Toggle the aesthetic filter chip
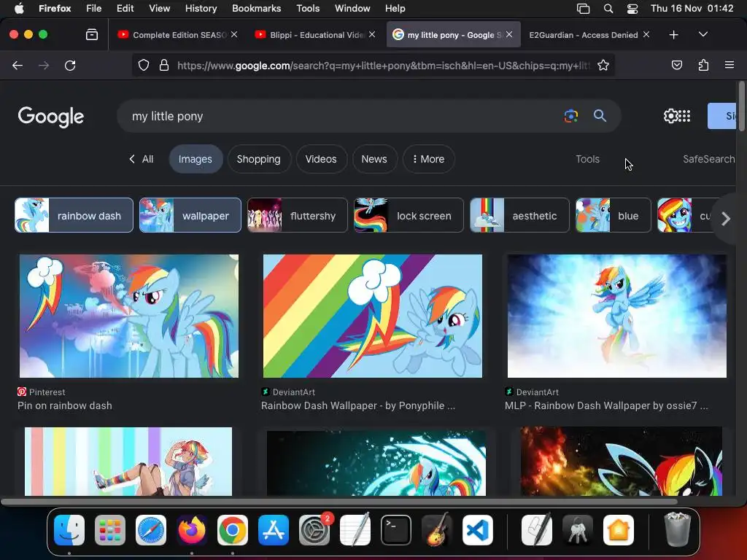The image size is (747, 560). pyautogui.click(x=519, y=215)
